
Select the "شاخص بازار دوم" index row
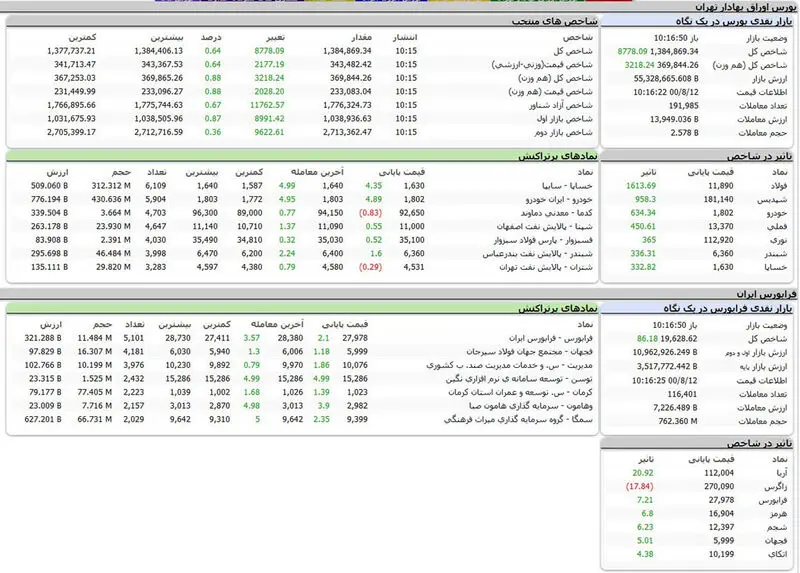coord(299,132)
